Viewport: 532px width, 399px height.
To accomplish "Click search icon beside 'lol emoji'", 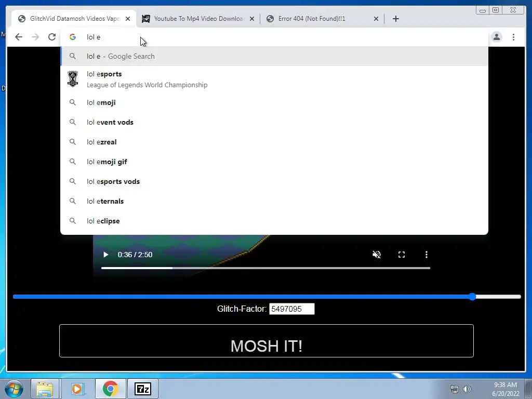I will 73,102.
